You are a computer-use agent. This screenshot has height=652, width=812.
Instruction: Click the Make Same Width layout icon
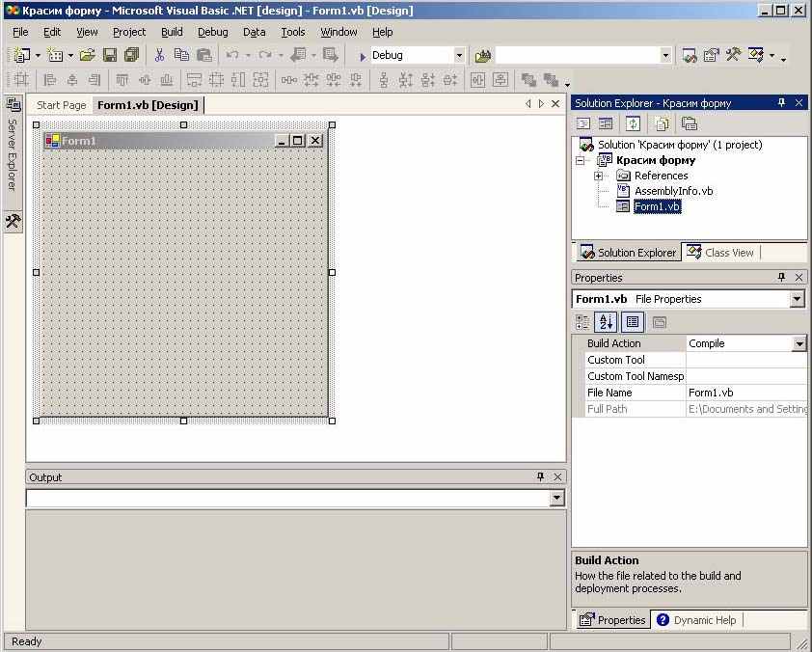[x=194, y=80]
